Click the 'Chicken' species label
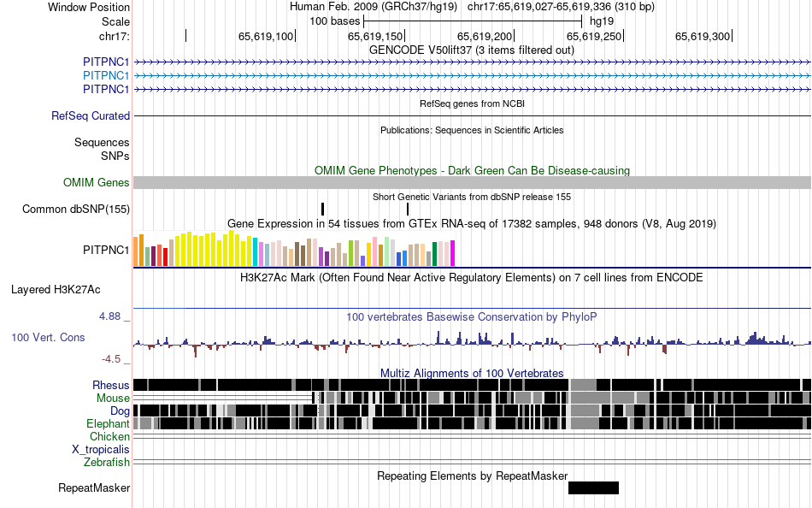 109,436
